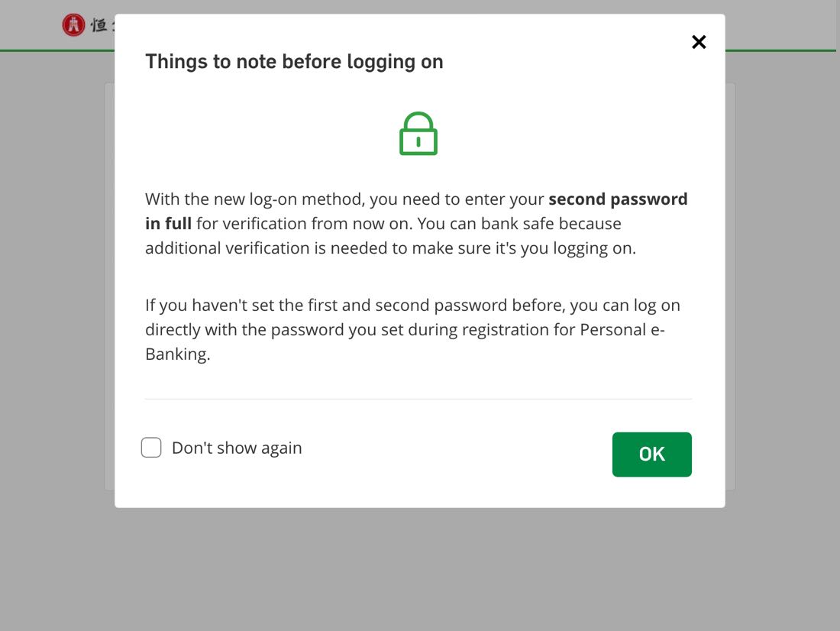The image size is (840, 631).
Task: Click the green header line right of the dialog
Action: tap(780, 51)
